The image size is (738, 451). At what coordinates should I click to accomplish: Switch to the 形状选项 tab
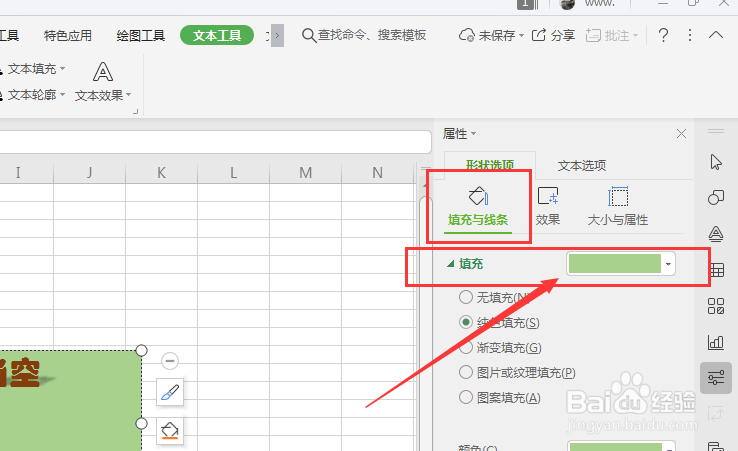(490, 165)
